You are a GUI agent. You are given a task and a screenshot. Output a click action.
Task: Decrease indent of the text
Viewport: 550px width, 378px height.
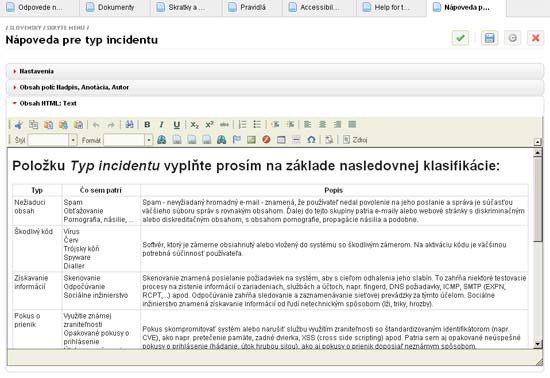coord(275,124)
